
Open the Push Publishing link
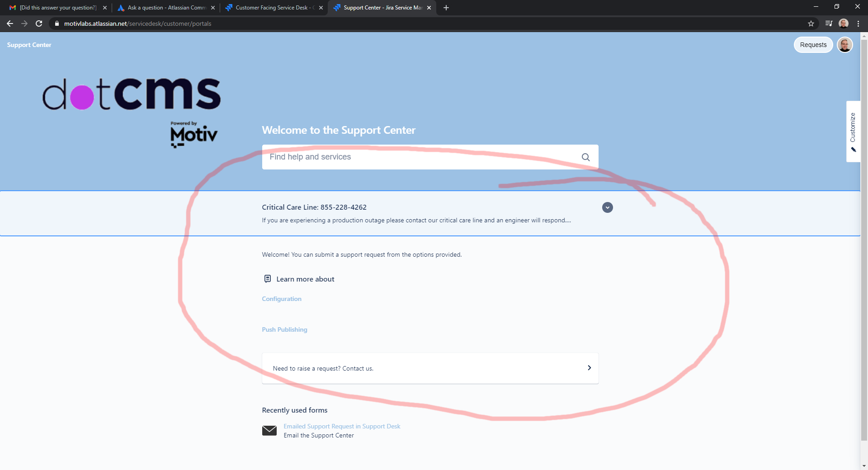[x=284, y=329]
